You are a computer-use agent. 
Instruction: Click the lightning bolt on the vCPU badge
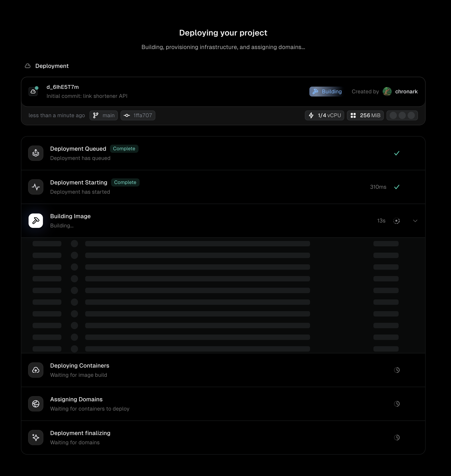coord(311,115)
